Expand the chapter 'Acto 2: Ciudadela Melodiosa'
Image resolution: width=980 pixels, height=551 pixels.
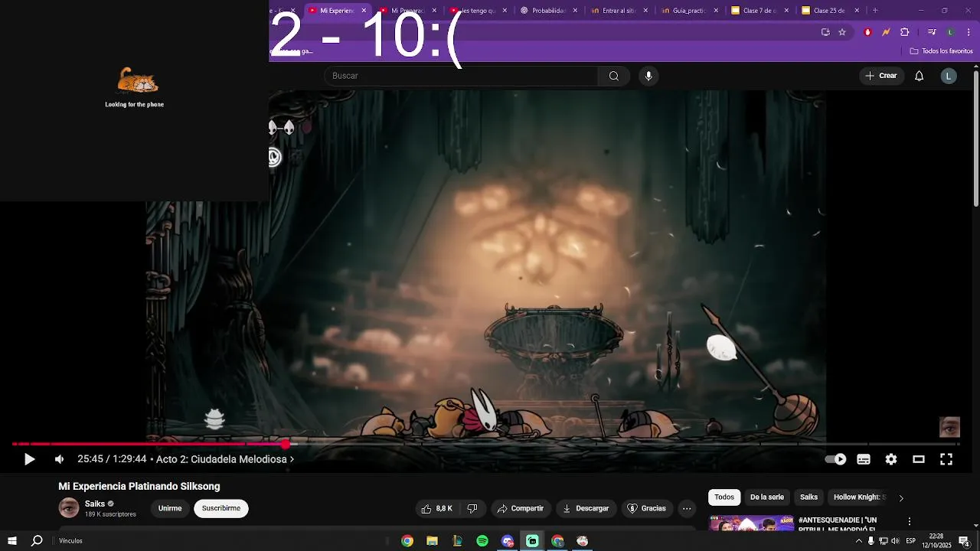[225, 459]
